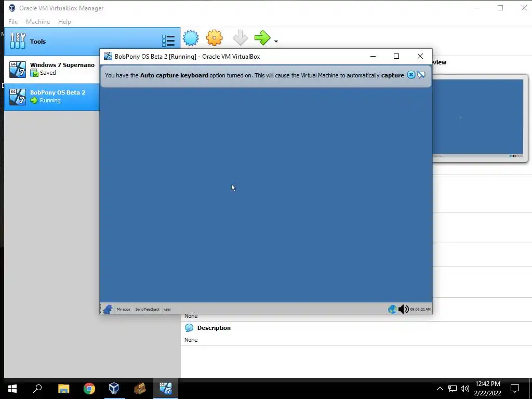Open Windows taskbar search
This screenshot has height=399, width=532.
[x=37, y=389]
